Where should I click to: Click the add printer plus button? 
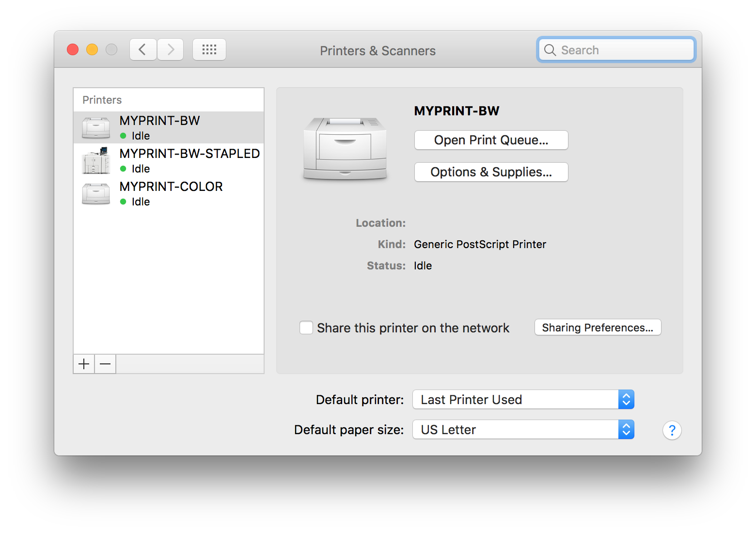[84, 364]
